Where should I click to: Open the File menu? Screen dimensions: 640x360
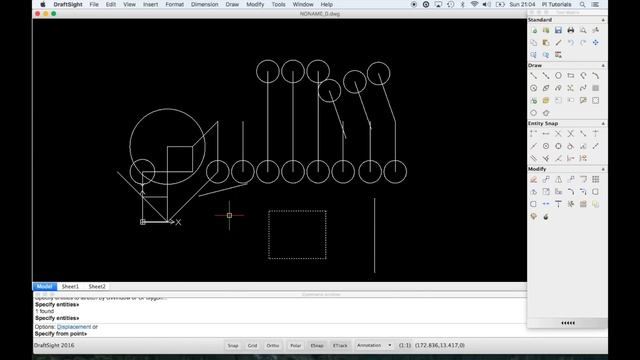point(94,4)
